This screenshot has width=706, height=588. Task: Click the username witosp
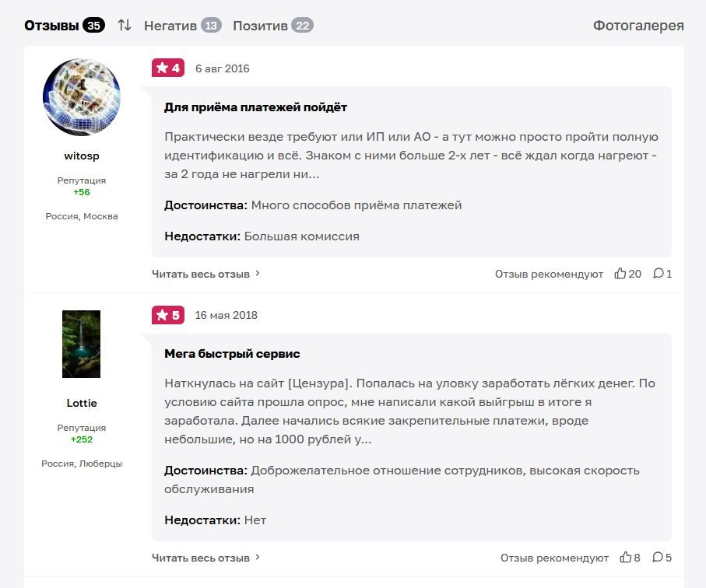click(82, 156)
